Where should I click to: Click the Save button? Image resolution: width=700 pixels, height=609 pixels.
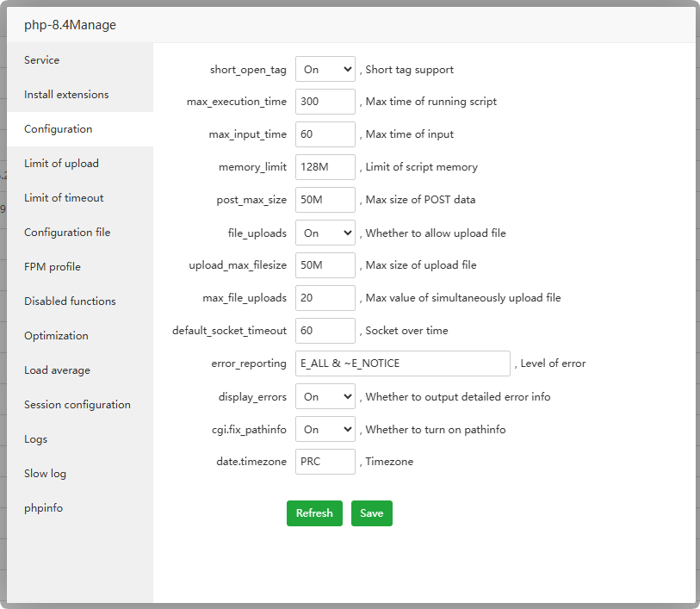point(371,513)
